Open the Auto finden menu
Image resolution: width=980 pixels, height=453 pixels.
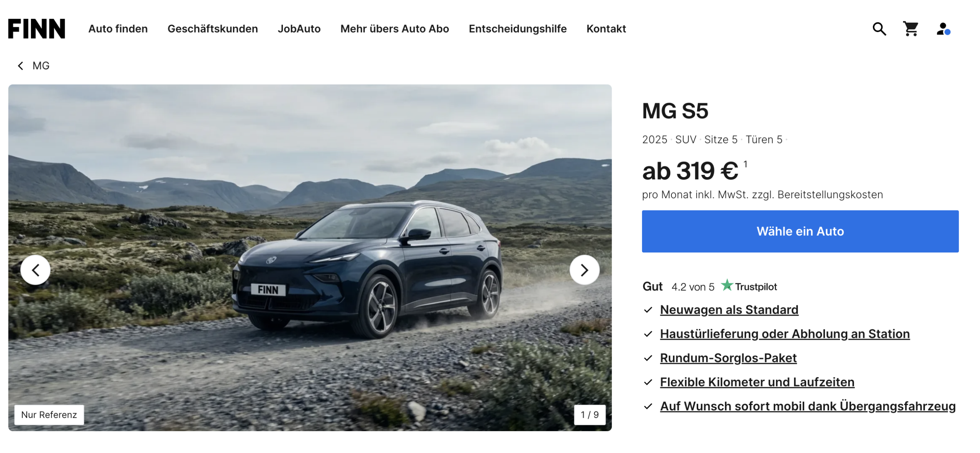click(x=118, y=29)
